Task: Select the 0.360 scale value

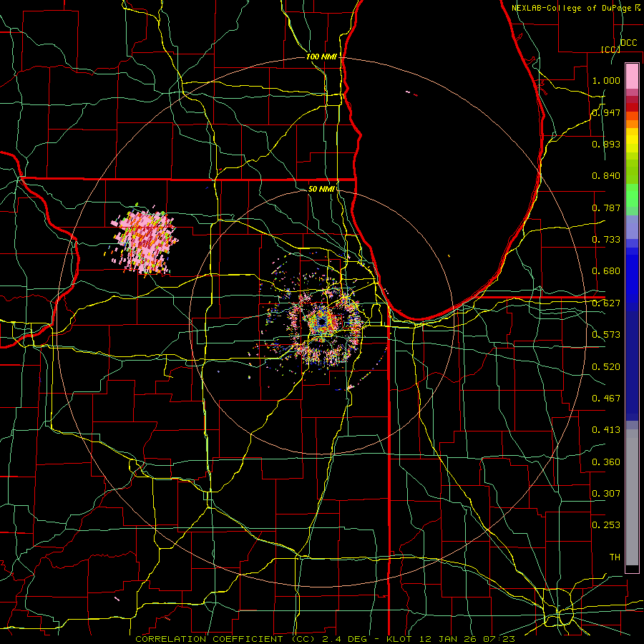Action: 606,462
